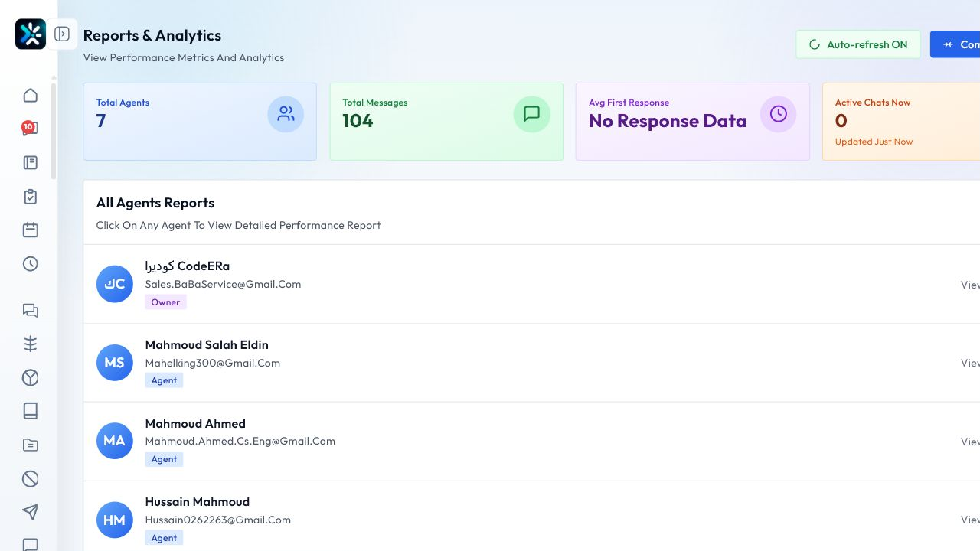
Task: Click the Agent badge under Mahmoud Ahmed
Action: point(164,459)
